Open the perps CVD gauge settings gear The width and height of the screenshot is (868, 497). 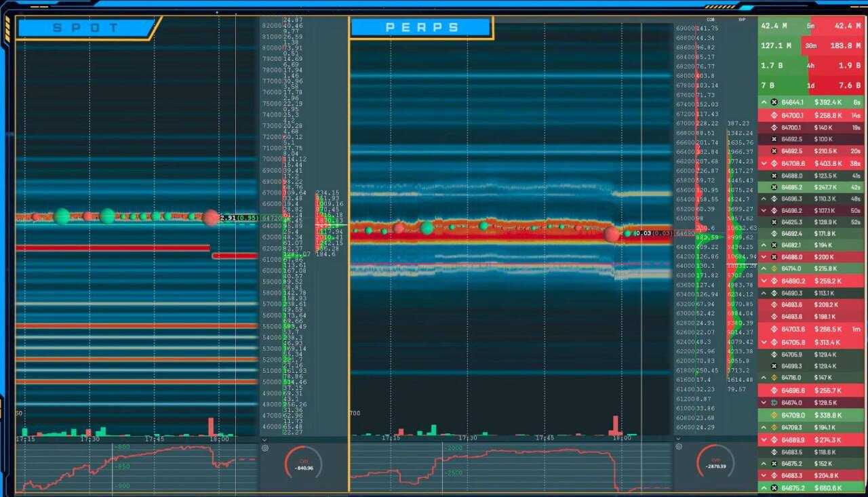pos(678,448)
